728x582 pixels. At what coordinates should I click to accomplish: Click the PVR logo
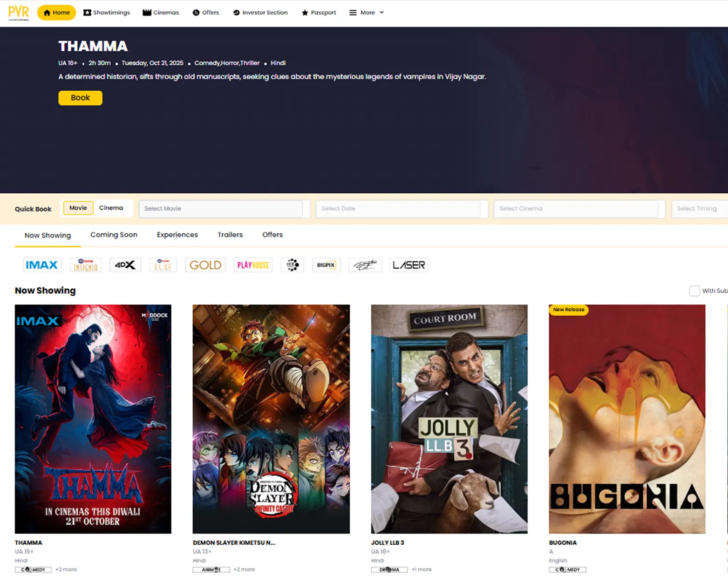tap(19, 13)
